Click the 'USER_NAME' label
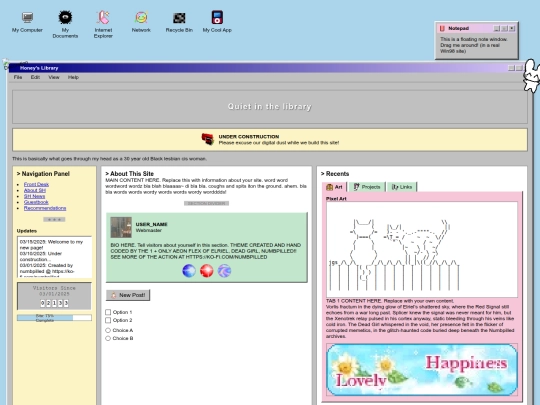The height and width of the screenshot is (405, 540). point(151,224)
